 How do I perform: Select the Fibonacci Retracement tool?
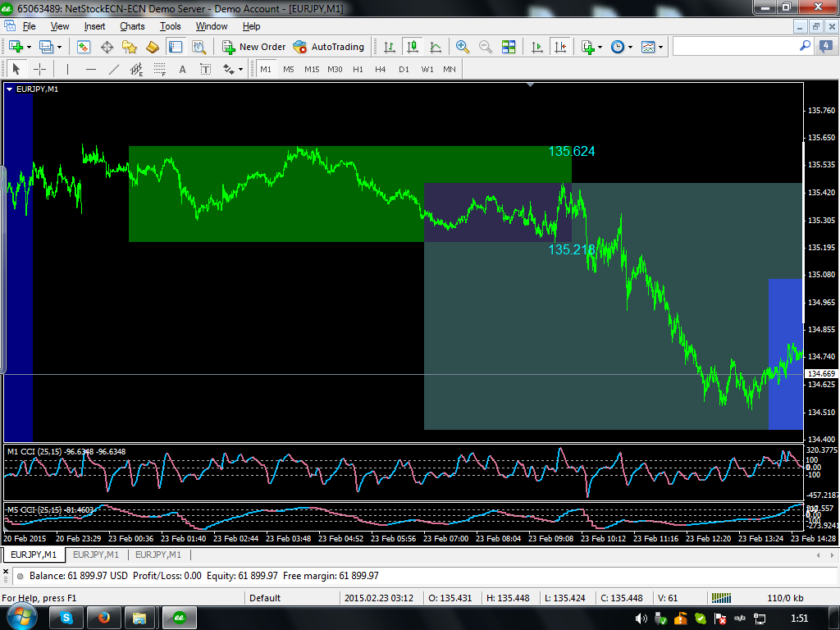coord(160,69)
